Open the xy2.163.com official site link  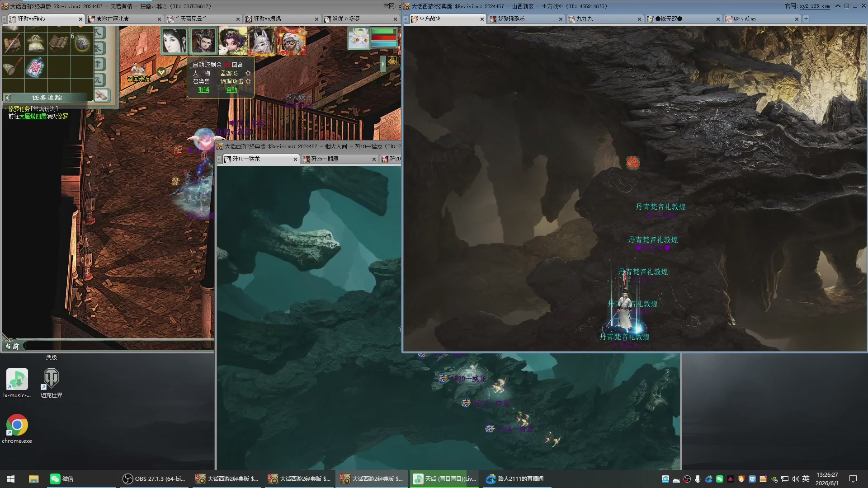(x=815, y=6)
